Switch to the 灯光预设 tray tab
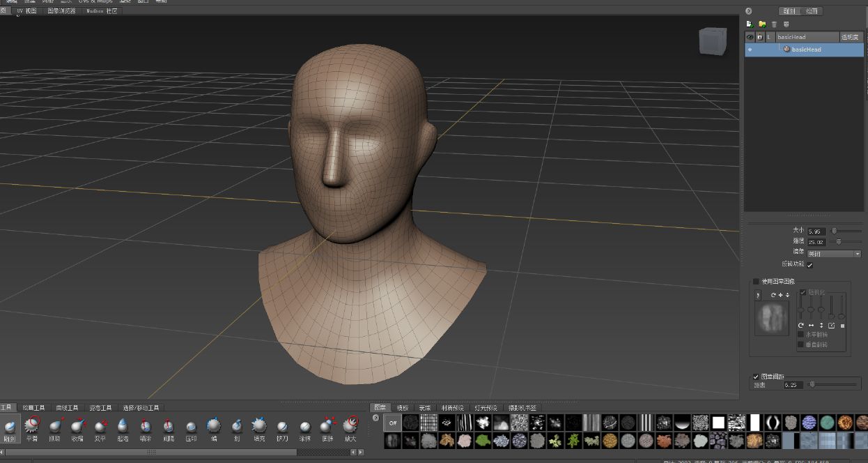This screenshot has height=463, width=868. (x=488, y=408)
